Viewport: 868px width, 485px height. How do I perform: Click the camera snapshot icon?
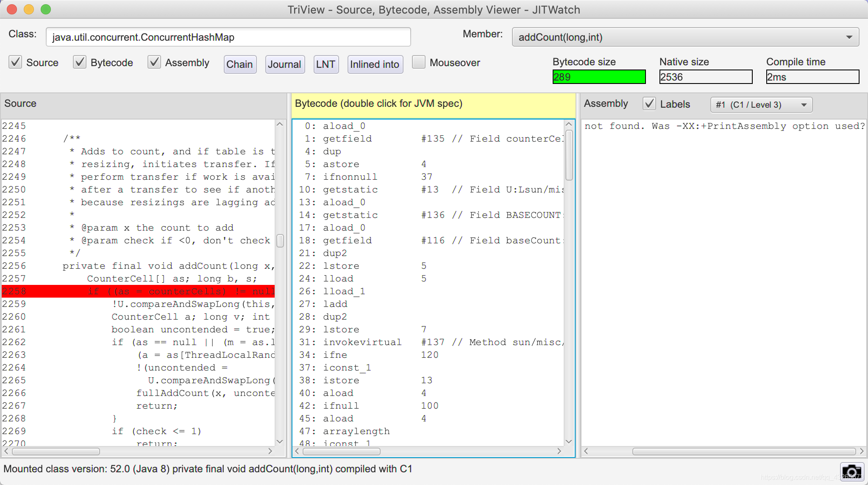[x=851, y=471]
